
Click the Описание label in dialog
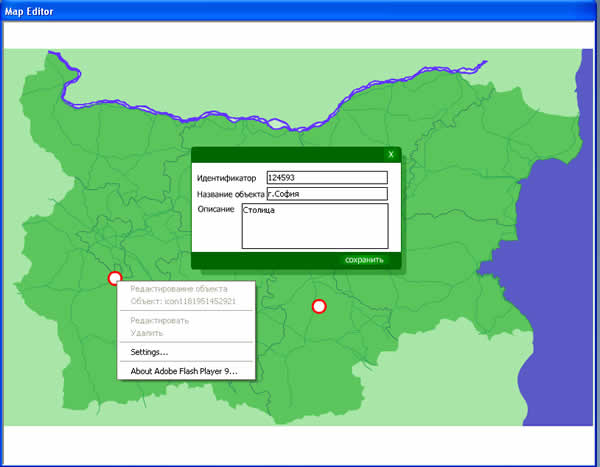coord(216,210)
